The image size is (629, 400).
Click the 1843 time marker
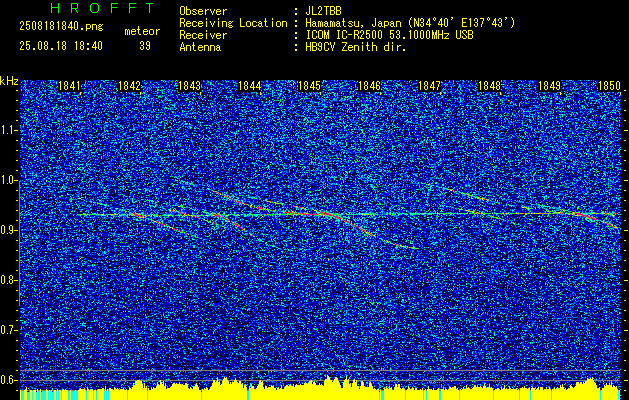click(x=189, y=86)
